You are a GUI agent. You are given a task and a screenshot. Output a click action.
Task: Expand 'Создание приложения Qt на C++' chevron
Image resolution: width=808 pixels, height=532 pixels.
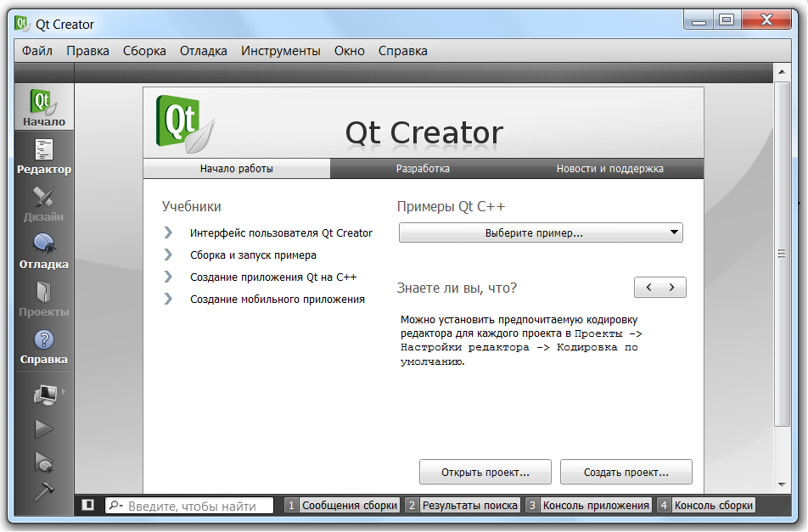[168, 277]
